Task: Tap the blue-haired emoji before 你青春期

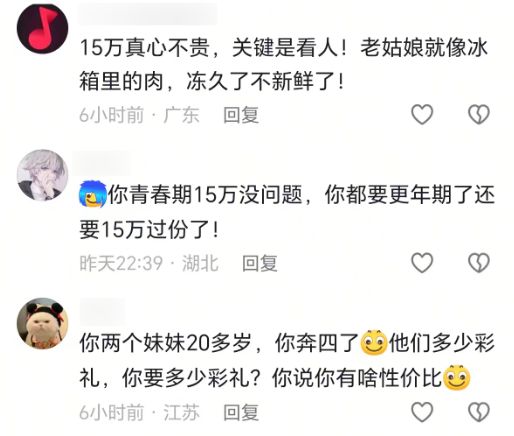Action: point(93,194)
